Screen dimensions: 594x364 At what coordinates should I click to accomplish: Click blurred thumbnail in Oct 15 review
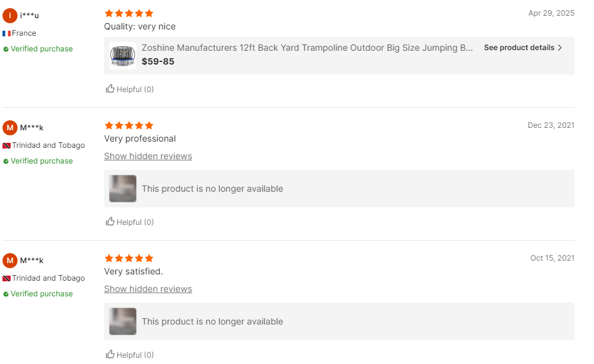123,321
